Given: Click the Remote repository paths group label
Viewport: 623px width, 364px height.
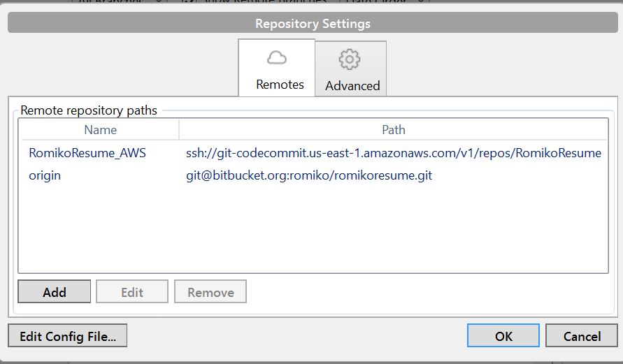Looking at the screenshot, I should (89, 110).
